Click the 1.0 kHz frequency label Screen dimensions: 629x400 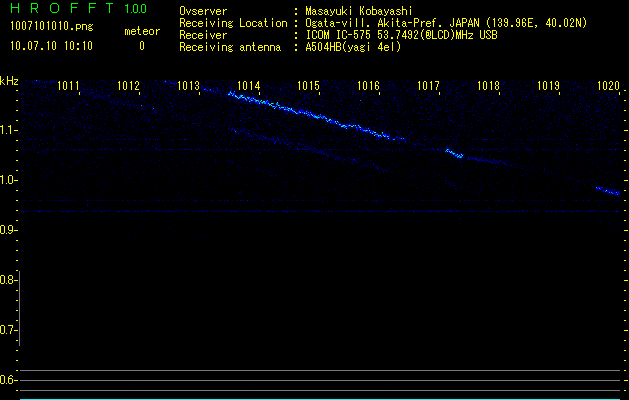(x=8, y=180)
